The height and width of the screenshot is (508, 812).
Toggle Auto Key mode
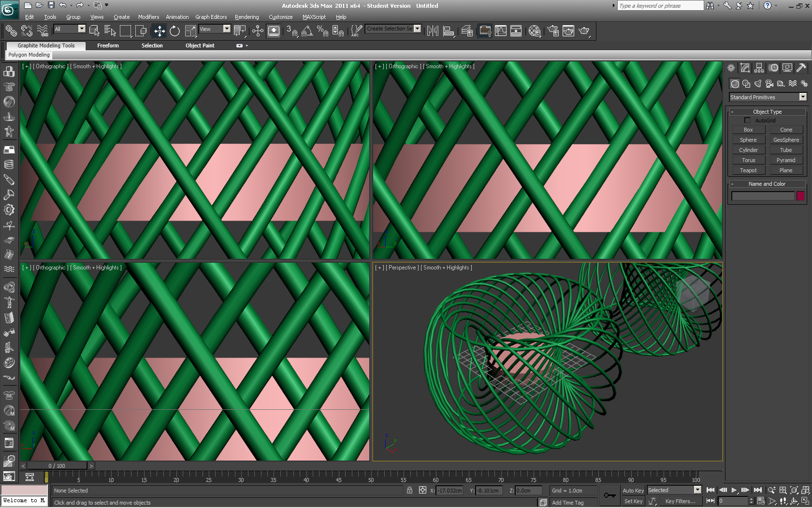point(633,491)
